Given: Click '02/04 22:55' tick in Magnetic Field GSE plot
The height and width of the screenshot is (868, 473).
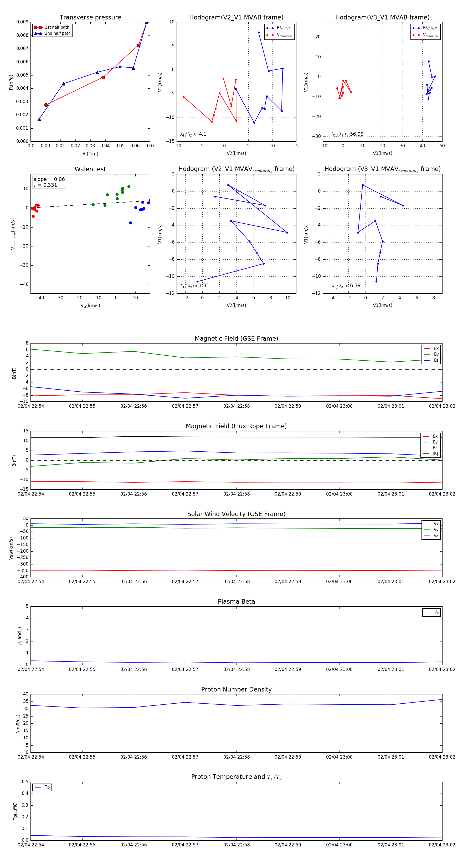Looking at the screenshot, I should pos(82,406).
